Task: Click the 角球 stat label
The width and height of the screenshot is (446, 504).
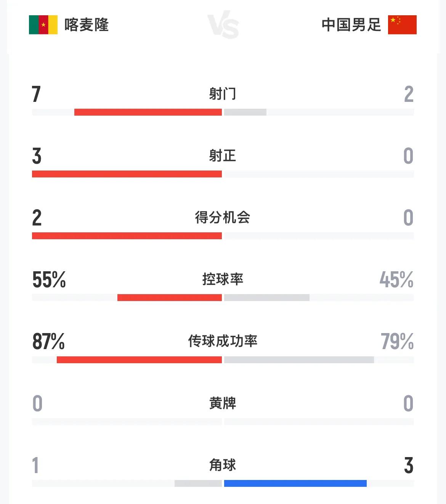Action: pos(223,465)
